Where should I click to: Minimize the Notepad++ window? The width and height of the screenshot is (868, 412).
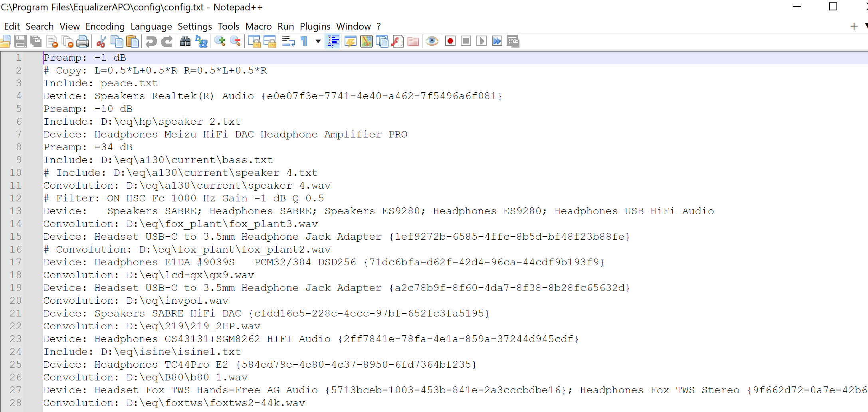pos(797,6)
